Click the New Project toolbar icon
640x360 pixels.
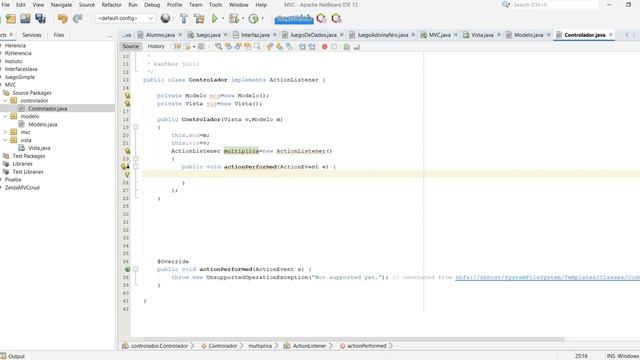pyautogui.click(x=11, y=18)
